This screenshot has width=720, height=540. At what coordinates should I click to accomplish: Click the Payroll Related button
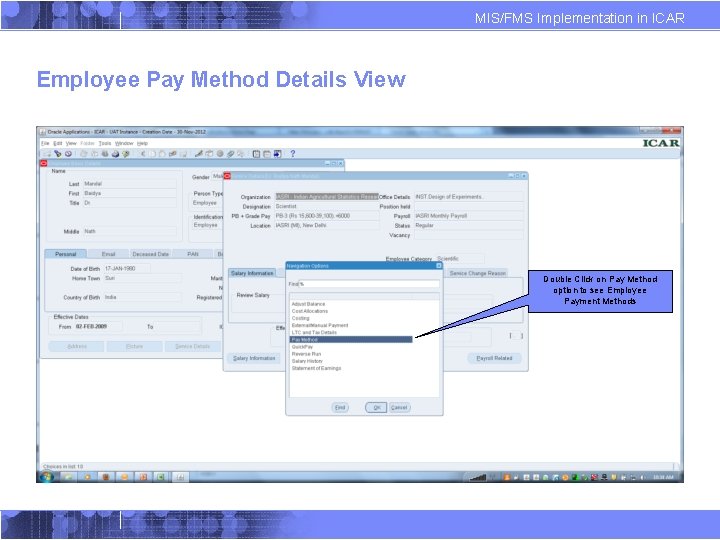(x=494, y=358)
